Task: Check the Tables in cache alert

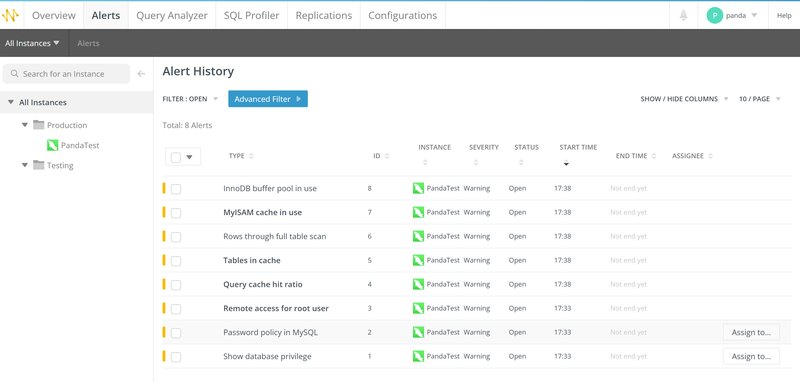Action: pyautogui.click(x=176, y=261)
